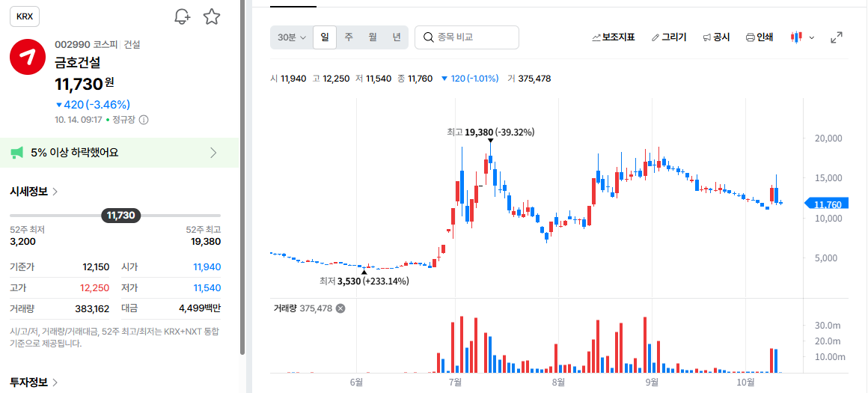Click the 9월 label on time axis
The height and width of the screenshot is (393, 868).
[652, 382]
